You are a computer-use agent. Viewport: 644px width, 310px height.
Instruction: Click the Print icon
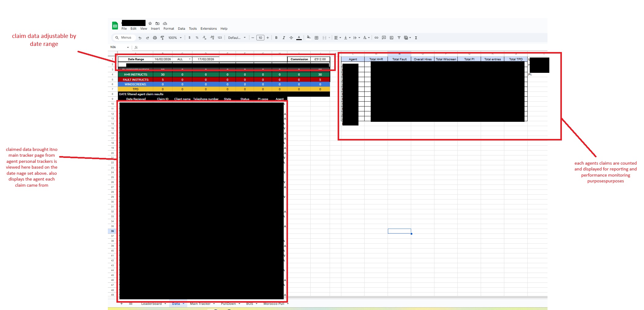(x=154, y=38)
